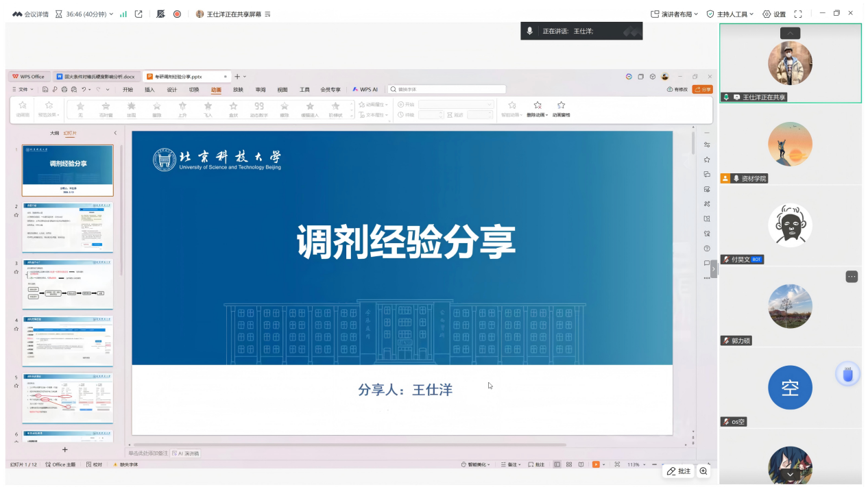868x487 pixels.
Task: Click the pop-out share window icon
Action: [x=138, y=14]
